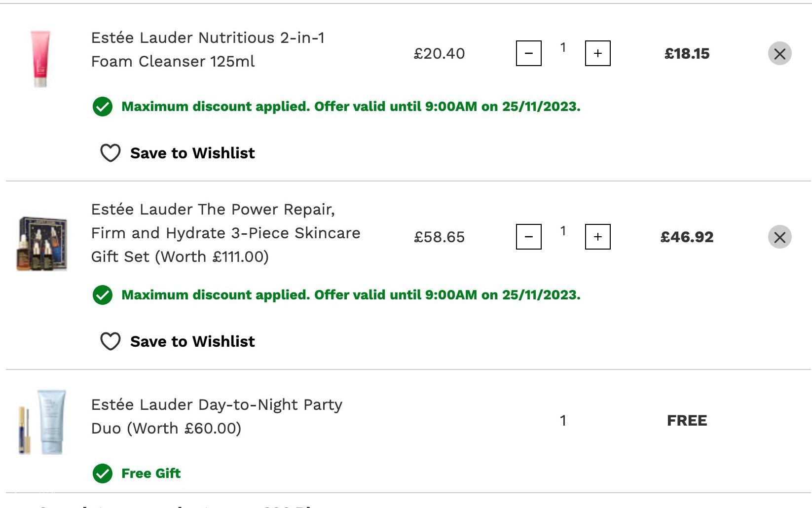The image size is (812, 508).
Task: Open the Nutritious 2-in-1 Foam Cleanser product link
Action: click(x=208, y=49)
